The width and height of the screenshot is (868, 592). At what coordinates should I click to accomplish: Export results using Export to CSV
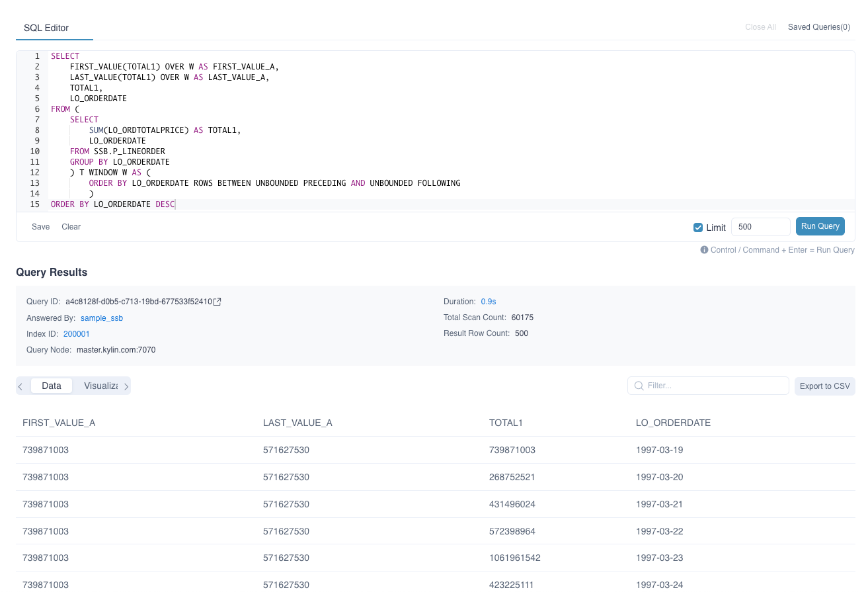[x=824, y=386]
